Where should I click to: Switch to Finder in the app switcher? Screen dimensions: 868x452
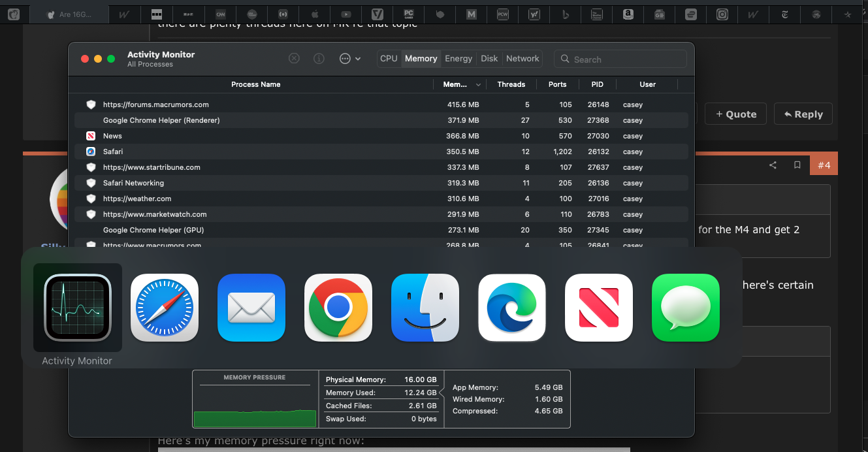pyautogui.click(x=425, y=308)
